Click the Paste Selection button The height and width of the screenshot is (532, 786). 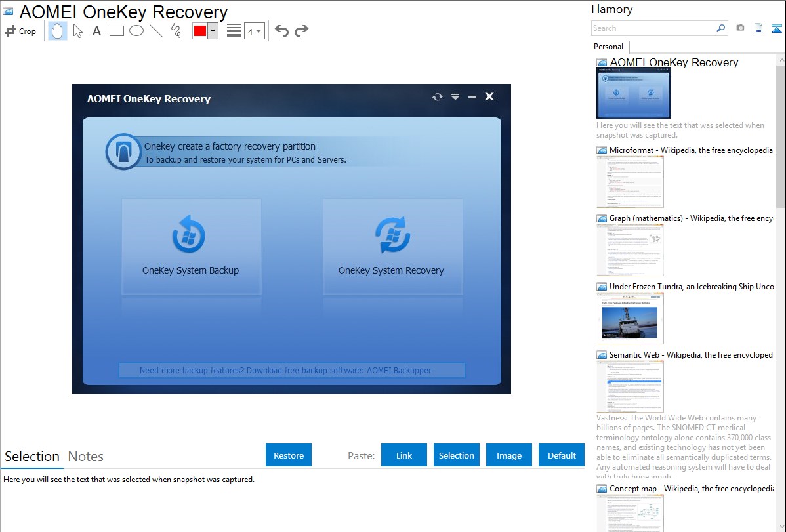tap(457, 455)
